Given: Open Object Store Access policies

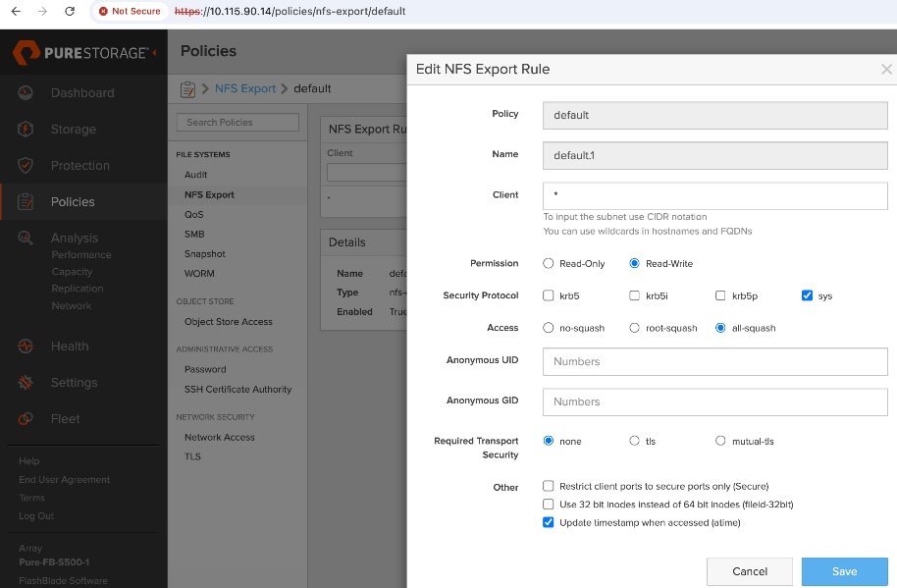Looking at the screenshot, I should (x=229, y=322).
